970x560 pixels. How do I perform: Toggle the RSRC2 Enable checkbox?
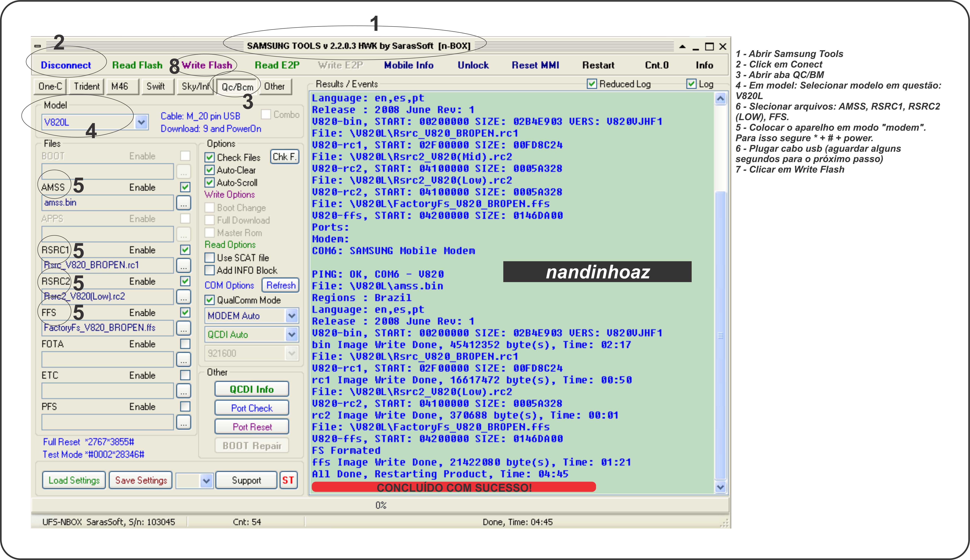[185, 281]
